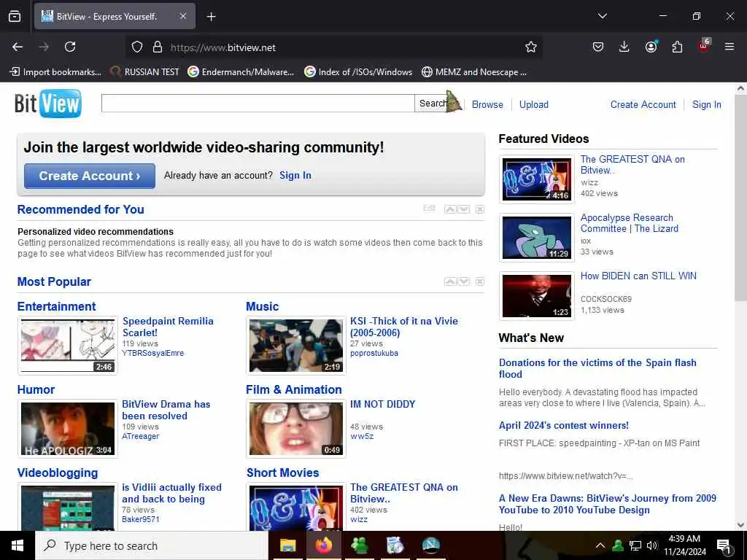Click Edit in Recommended for You header
Screen dimensions: 747x560
point(429,208)
